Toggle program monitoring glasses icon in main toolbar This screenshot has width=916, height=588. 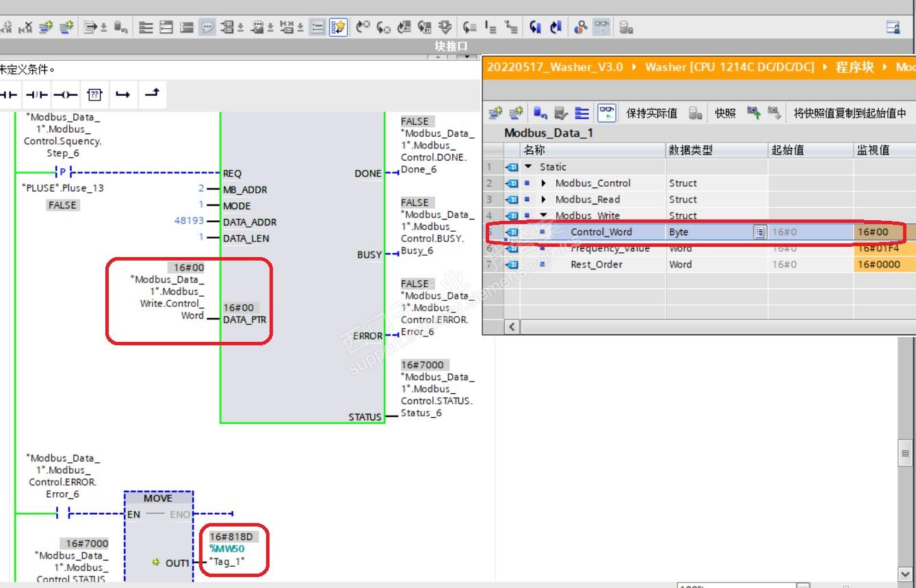(x=601, y=27)
